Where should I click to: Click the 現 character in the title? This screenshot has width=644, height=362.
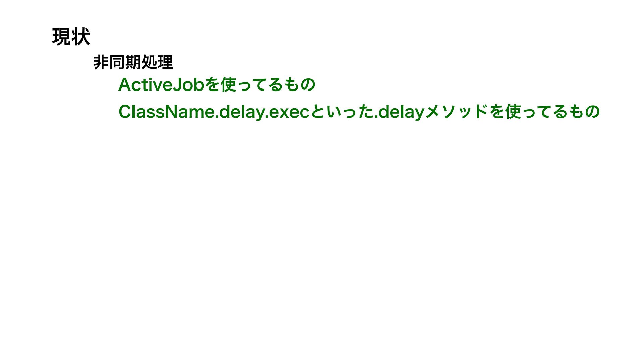click(x=62, y=37)
